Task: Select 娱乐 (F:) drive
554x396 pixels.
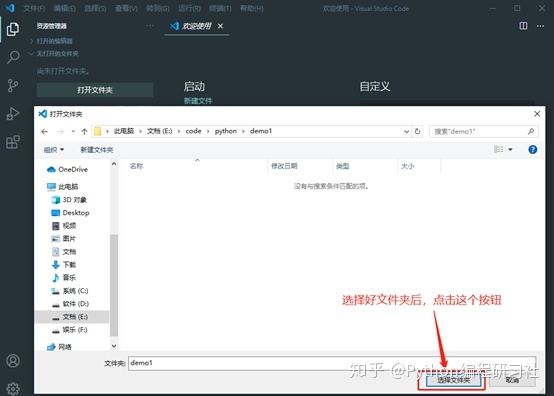Action: [70, 330]
